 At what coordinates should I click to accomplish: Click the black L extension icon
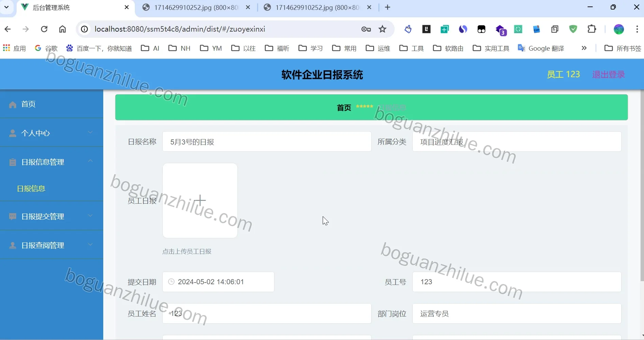[426, 29]
